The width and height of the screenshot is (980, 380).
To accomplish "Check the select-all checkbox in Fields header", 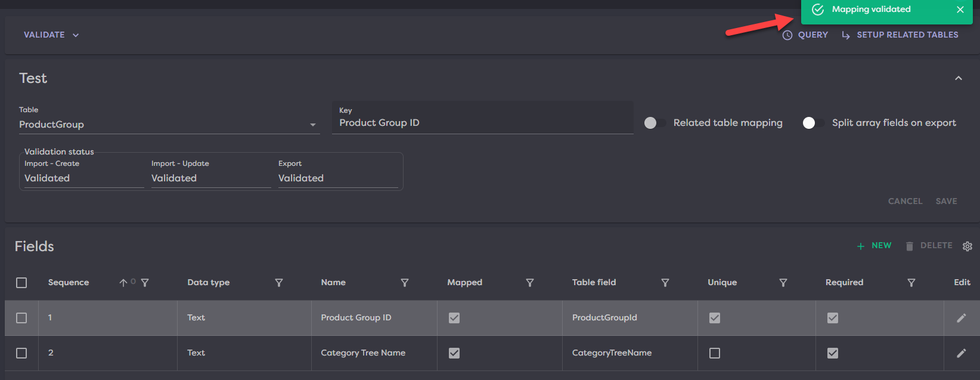I will [21, 283].
